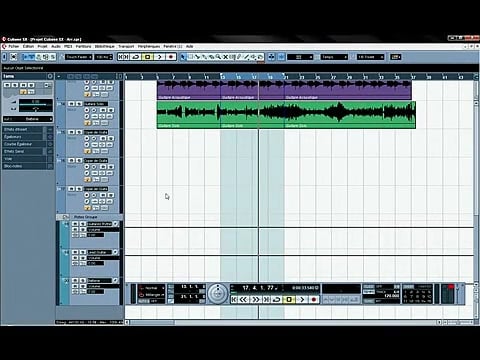
Task: Select first Guitare Acoustique audio clip
Action: [x=189, y=90]
